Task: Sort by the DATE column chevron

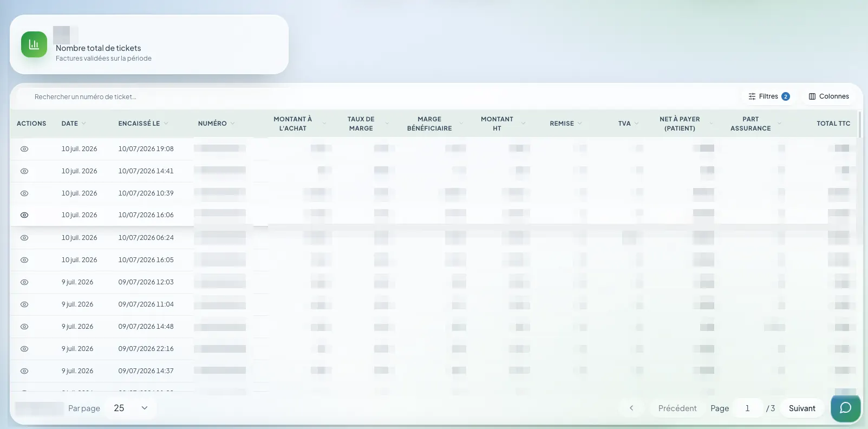Action: coord(84,123)
